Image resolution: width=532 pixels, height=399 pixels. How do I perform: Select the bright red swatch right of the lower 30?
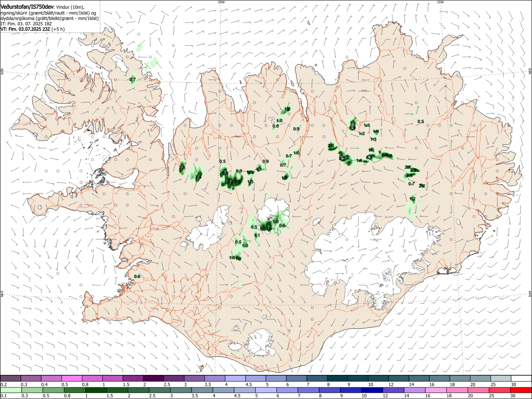[x=521, y=390]
